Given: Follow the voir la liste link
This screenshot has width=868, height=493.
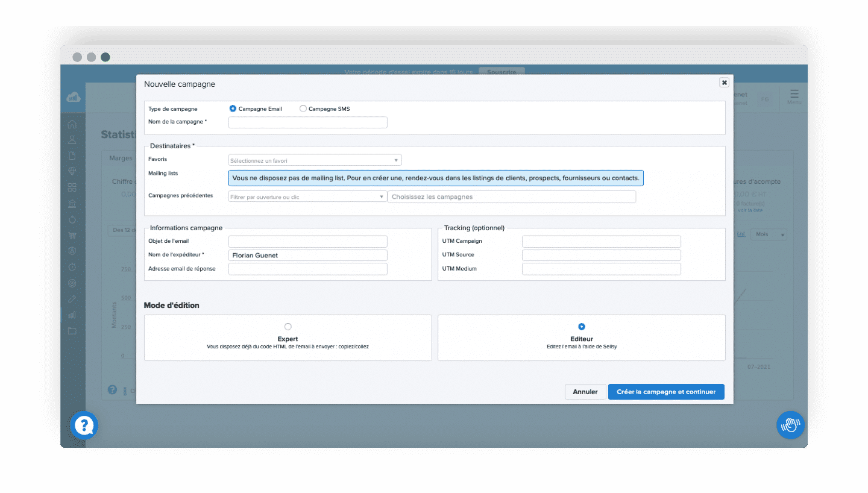Looking at the screenshot, I should [x=749, y=209].
